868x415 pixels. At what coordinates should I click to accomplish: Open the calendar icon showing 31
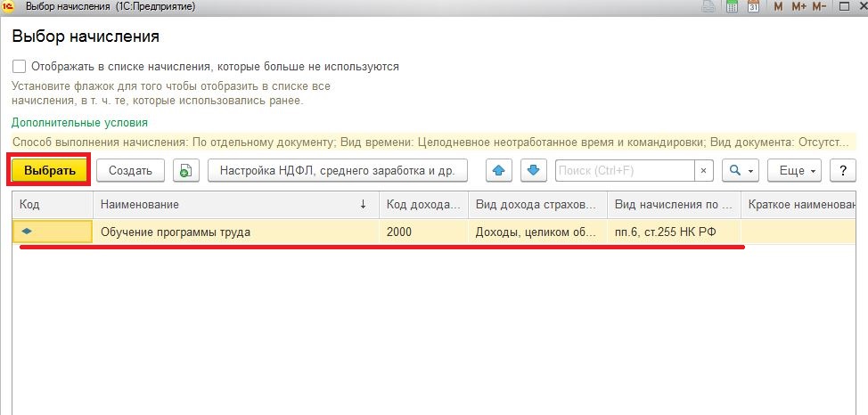[753, 6]
